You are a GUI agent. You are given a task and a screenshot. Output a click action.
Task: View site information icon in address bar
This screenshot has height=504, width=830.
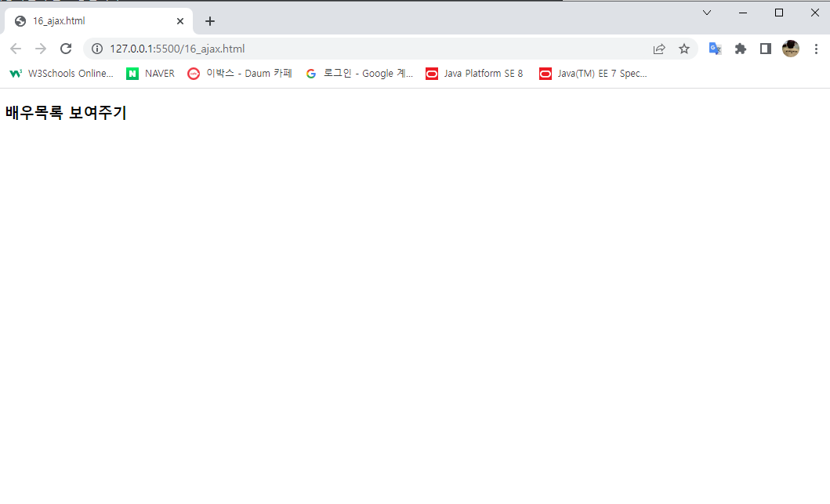click(97, 49)
